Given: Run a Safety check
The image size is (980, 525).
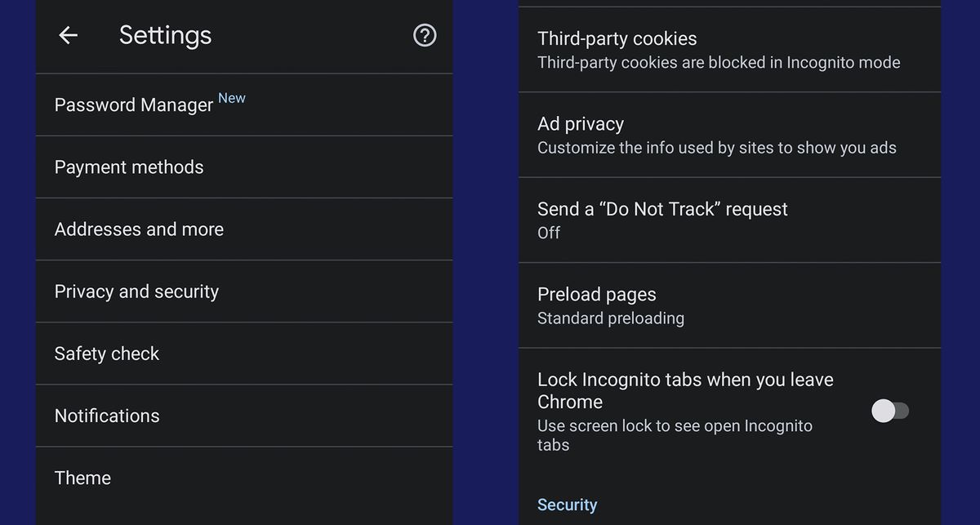Looking at the screenshot, I should tap(106, 354).
